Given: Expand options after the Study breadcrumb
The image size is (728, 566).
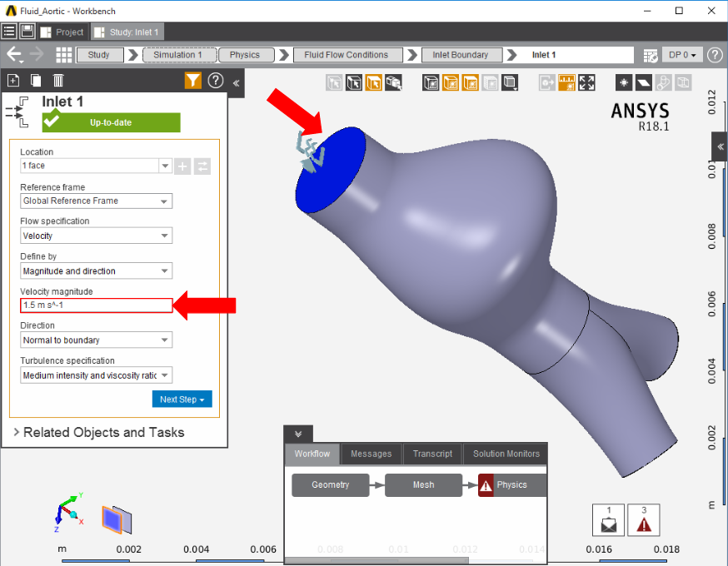Looking at the screenshot, I should 133,55.
